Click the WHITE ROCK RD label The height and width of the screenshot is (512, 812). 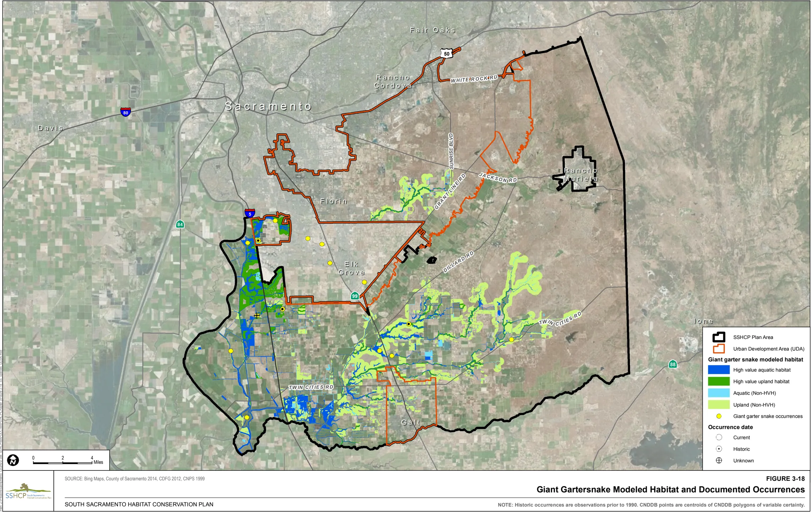474,79
